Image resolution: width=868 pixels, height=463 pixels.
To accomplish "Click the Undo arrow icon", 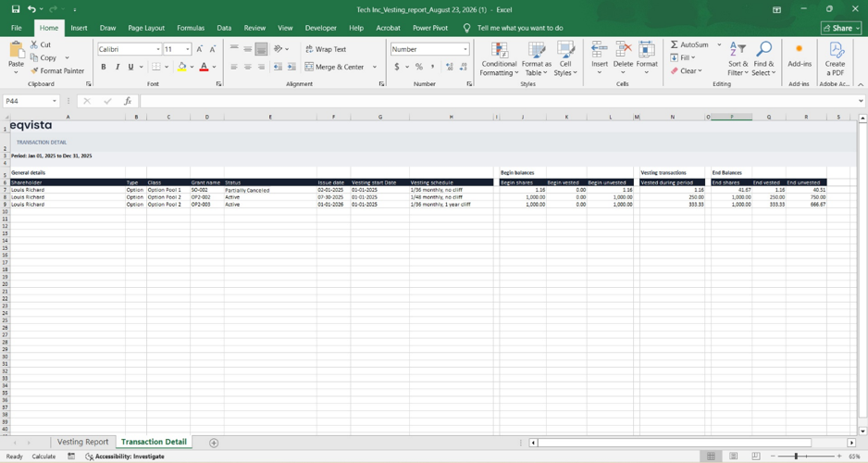I will click(31, 9).
